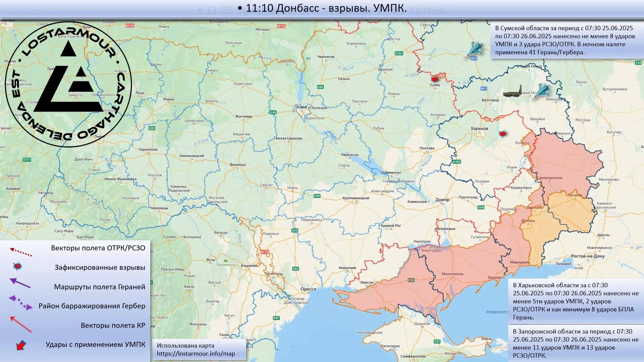Click the explosion marker at Сумы

pyautogui.click(x=435, y=79)
